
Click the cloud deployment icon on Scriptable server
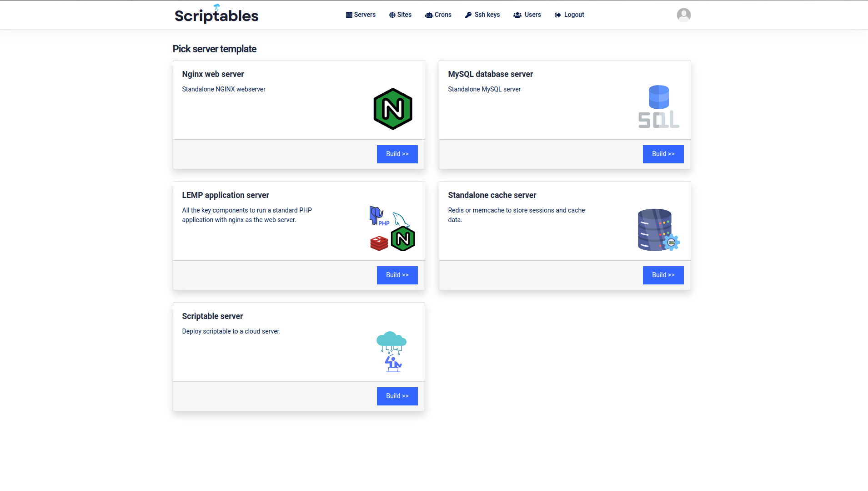(391, 350)
